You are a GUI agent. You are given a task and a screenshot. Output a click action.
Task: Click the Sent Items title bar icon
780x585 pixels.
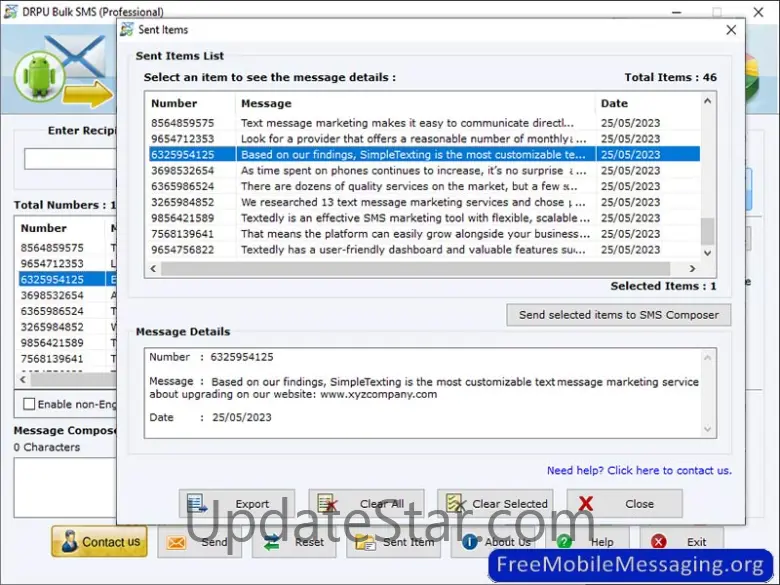coord(127,30)
